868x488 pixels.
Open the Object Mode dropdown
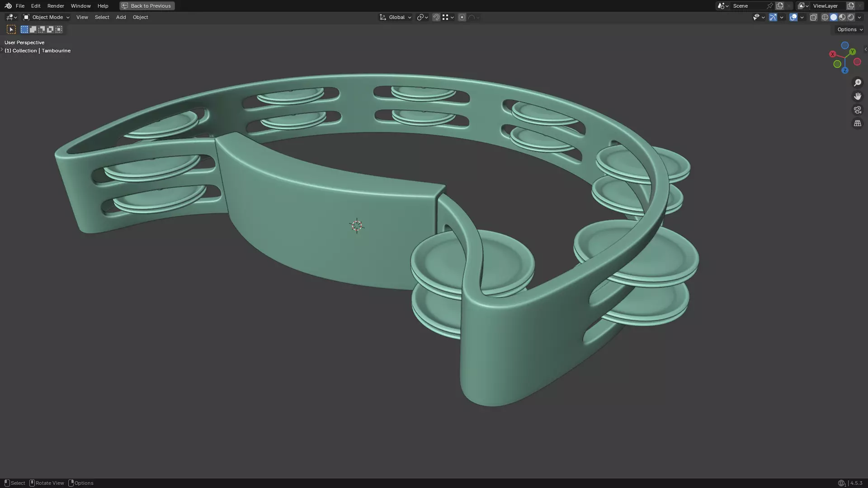[47, 17]
